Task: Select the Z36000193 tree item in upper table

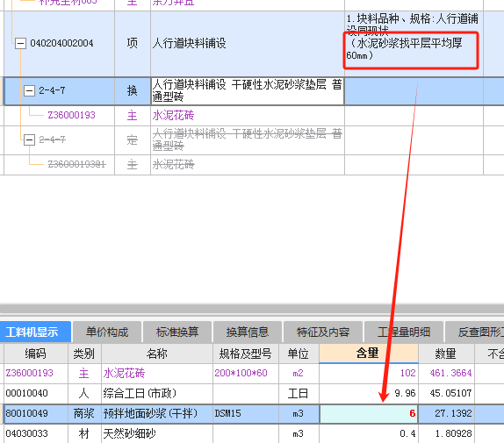Action: coord(71,115)
